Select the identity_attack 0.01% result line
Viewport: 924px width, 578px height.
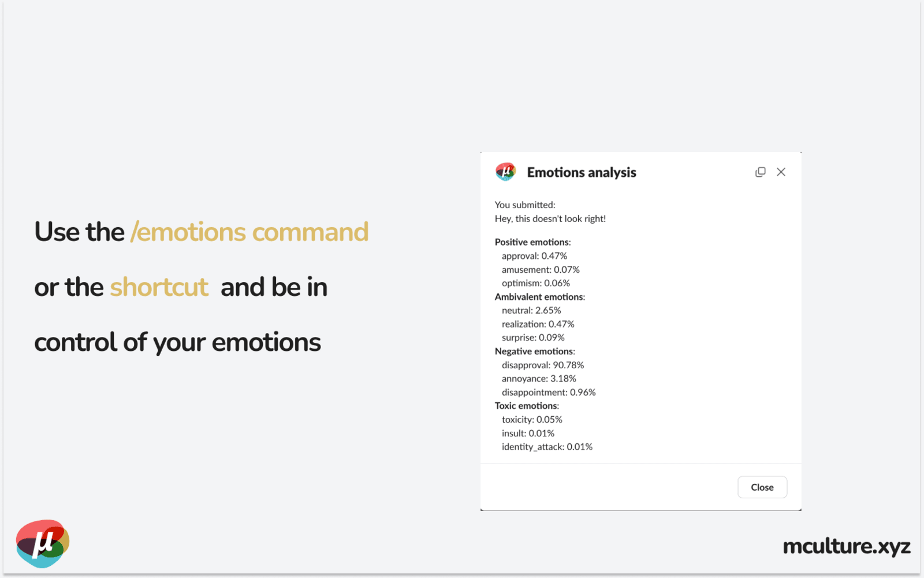click(546, 447)
